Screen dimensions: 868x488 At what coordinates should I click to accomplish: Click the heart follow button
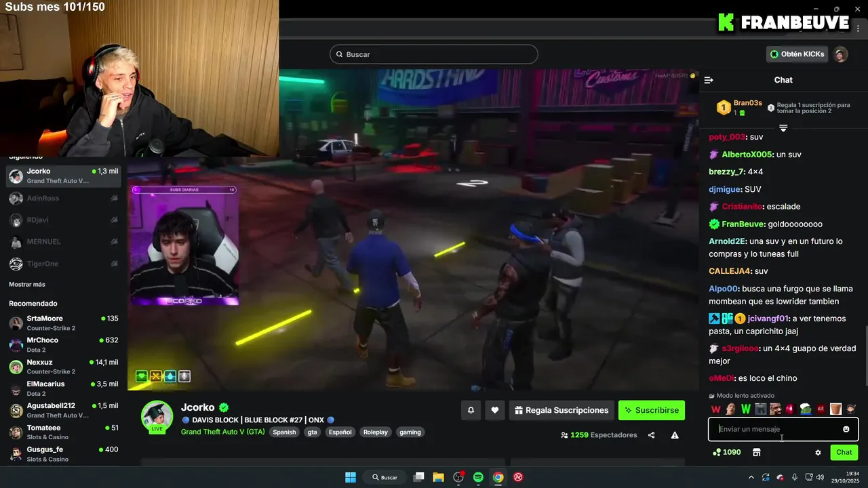(495, 410)
